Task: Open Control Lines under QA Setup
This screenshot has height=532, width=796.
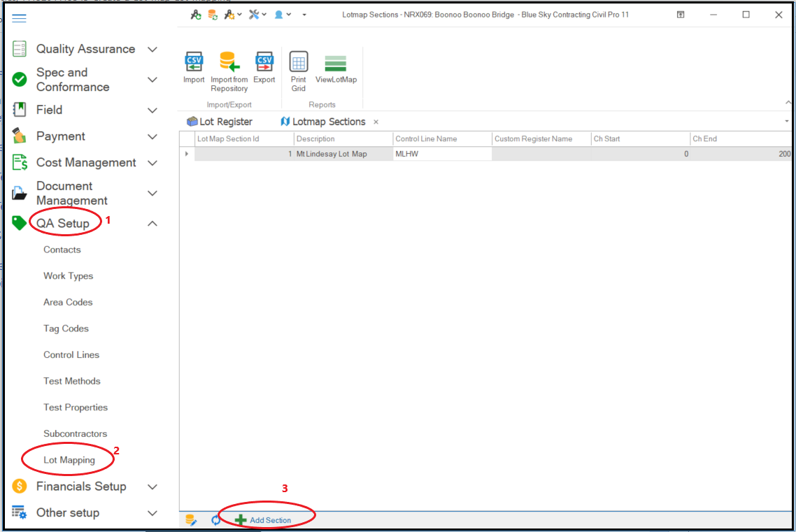Action: tap(71, 355)
